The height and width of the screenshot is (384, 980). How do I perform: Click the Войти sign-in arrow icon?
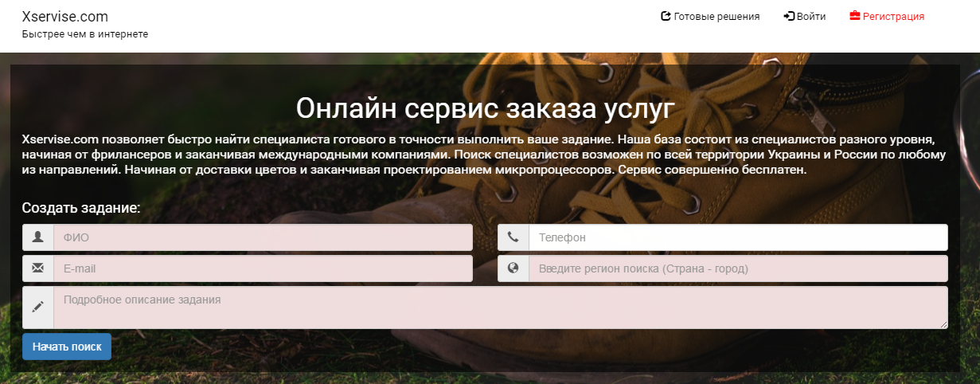(x=789, y=16)
